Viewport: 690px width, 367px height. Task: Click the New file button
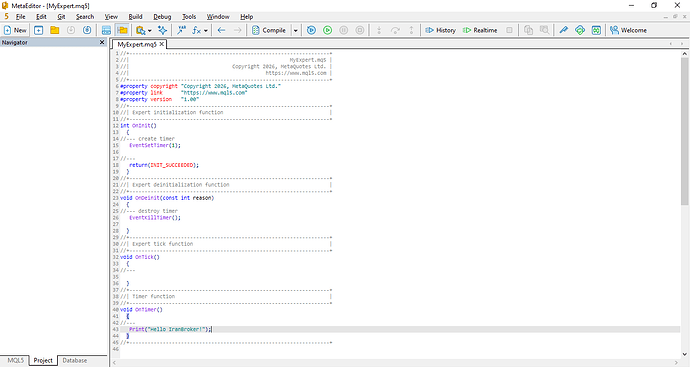tap(15, 30)
